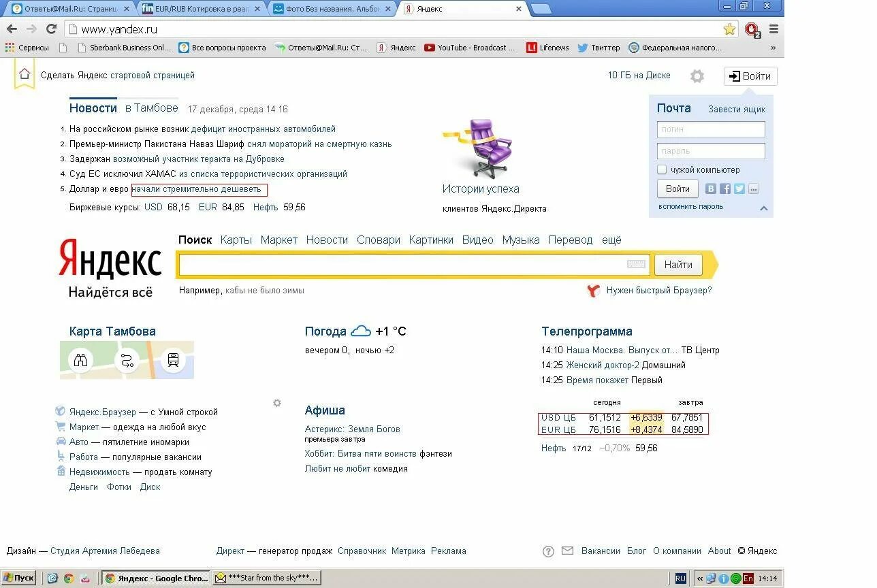Click the Сервисы apps bookmark

(27, 48)
